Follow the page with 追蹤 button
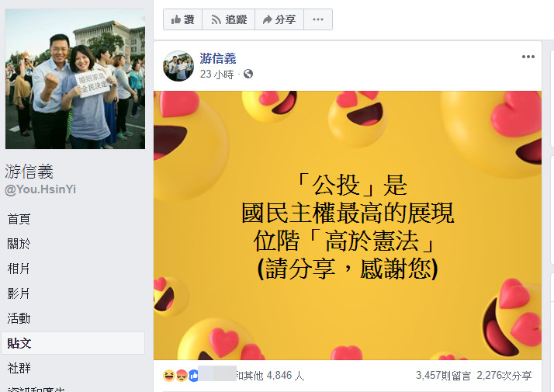This screenshot has height=392, width=554. (x=229, y=19)
